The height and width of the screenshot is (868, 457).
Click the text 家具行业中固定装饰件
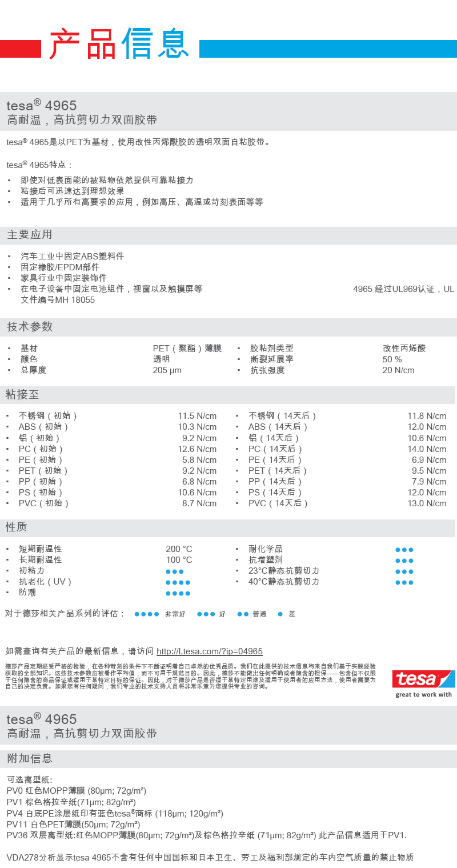tap(64, 278)
